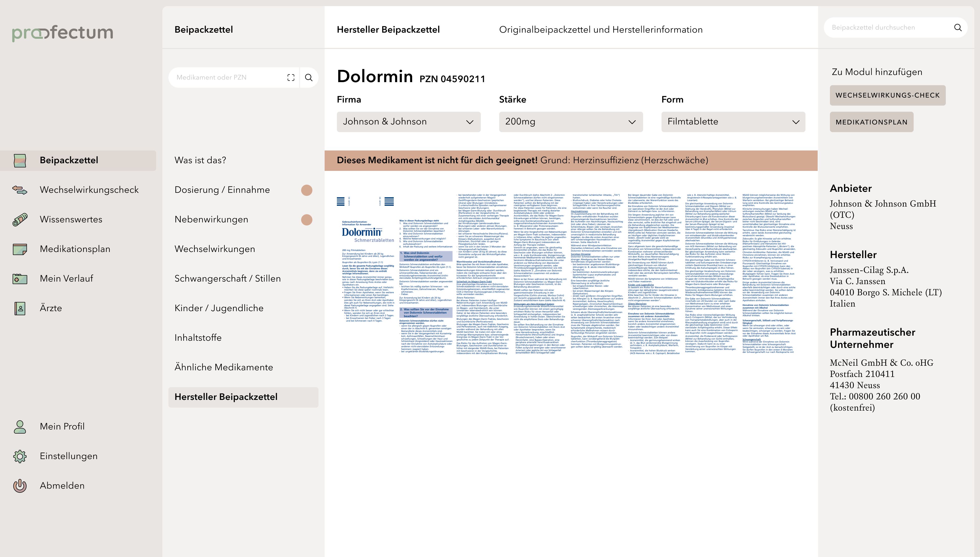
Task: Click the Wissenswertes rolled paper icon
Action: (20, 220)
